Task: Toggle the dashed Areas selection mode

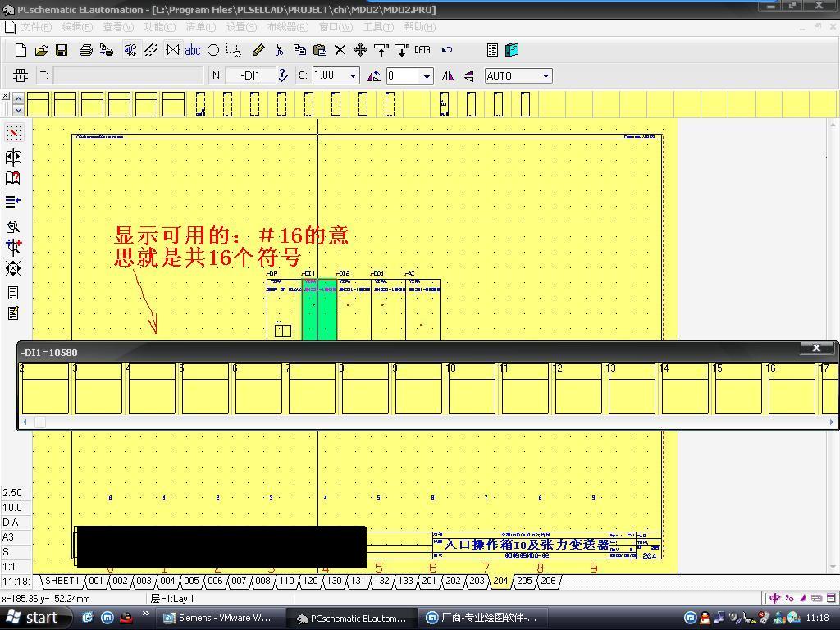Action: 234,50
